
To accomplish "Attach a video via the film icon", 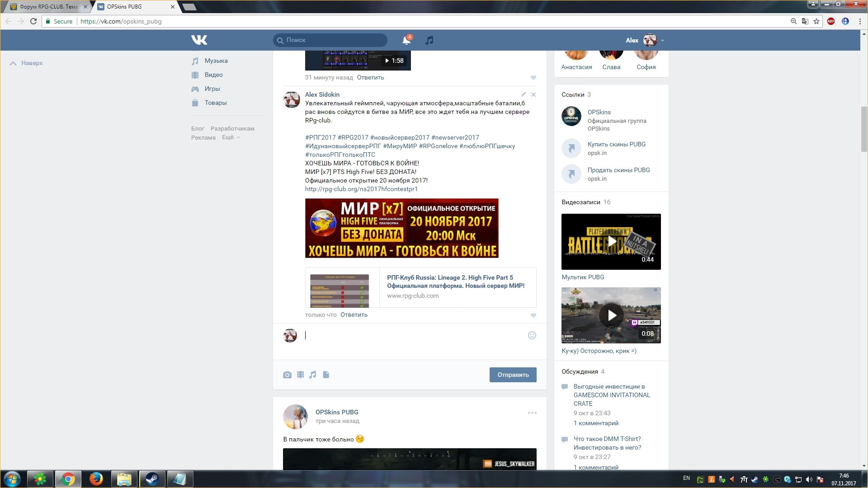I will pos(300,375).
